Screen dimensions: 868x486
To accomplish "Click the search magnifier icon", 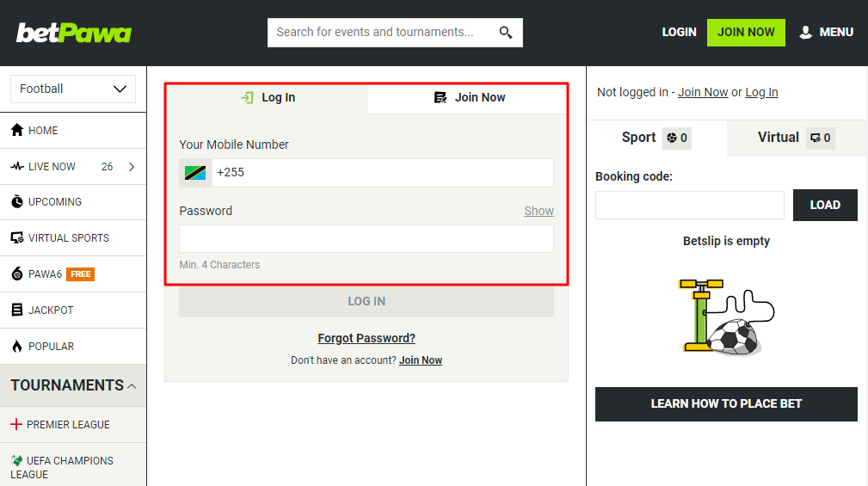I will click(x=506, y=33).
